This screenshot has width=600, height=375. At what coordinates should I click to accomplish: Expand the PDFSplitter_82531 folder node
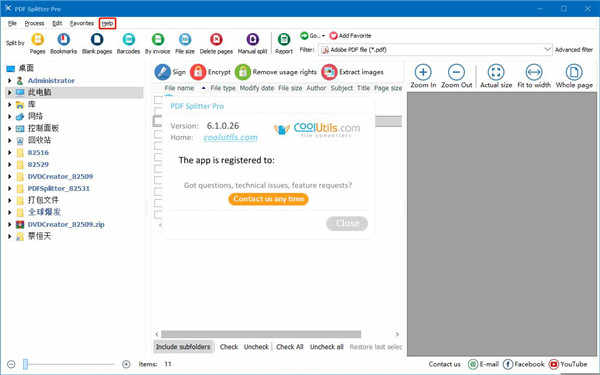[10, 188]
